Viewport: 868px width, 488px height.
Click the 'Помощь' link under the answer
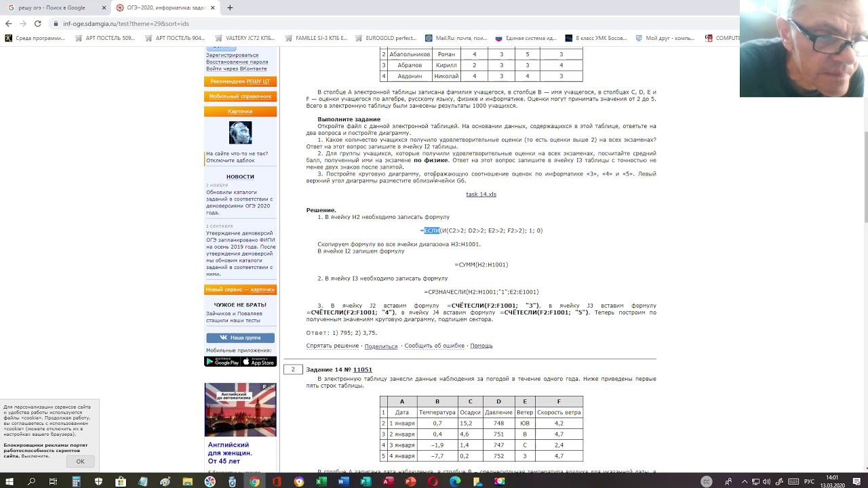(481, 346)
